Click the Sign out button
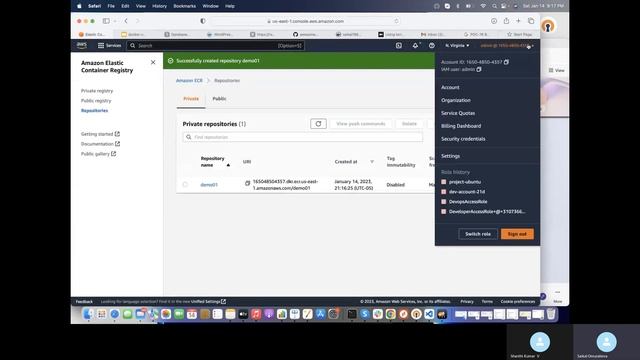The height and width of the screenshot is (360, 640). pyautogui.click(x=517, y=234)
